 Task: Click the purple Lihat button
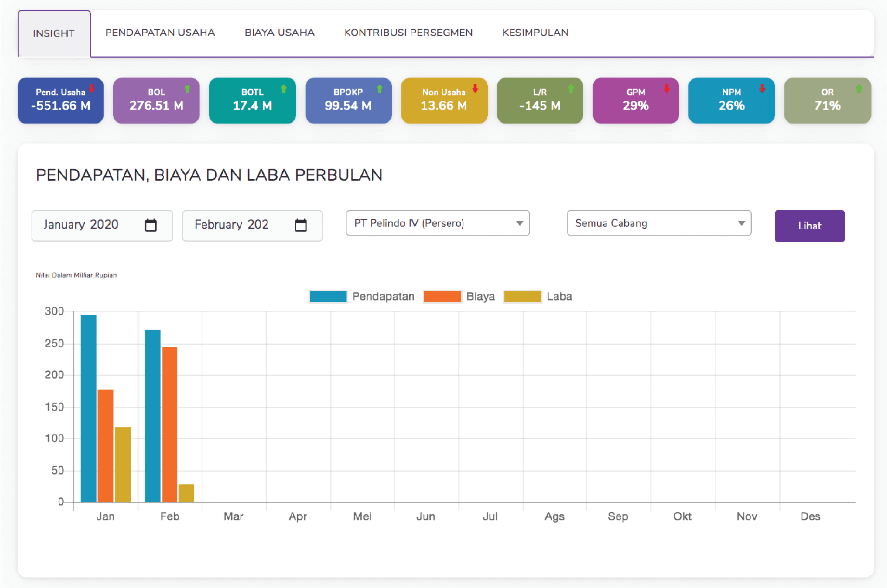point(809,226)
